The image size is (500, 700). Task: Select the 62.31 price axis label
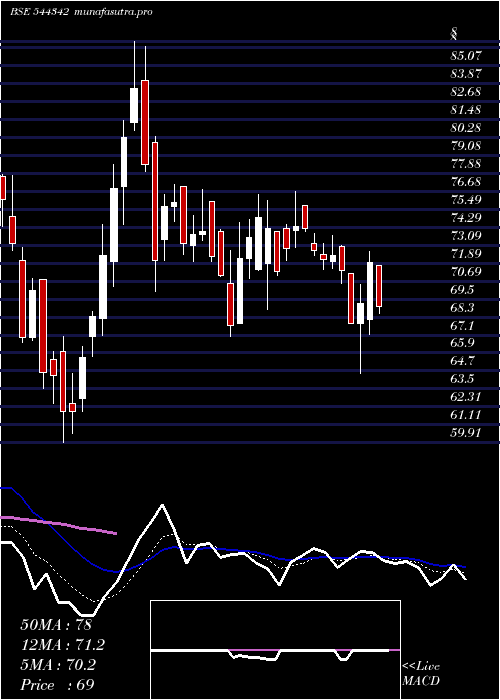coord(466,397)
